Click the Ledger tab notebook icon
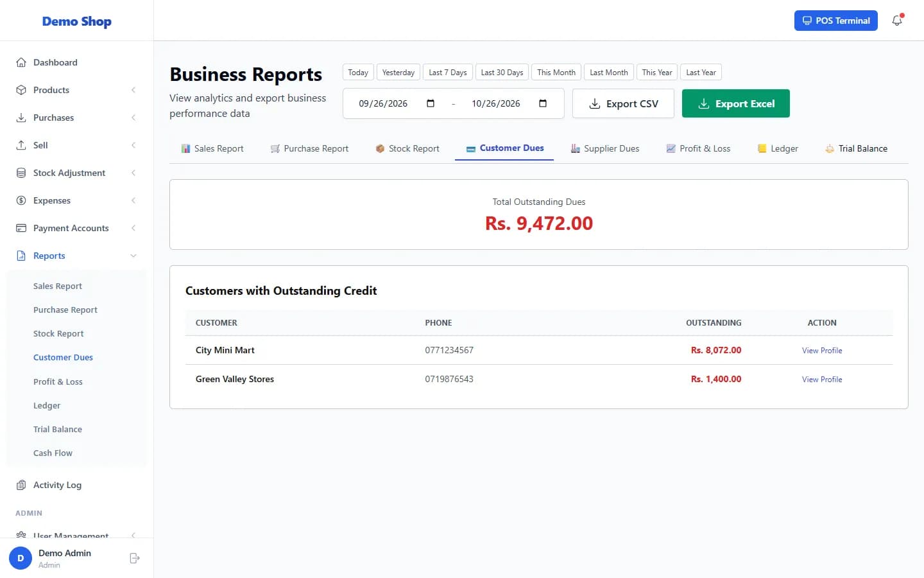 [x=762, y=148]
